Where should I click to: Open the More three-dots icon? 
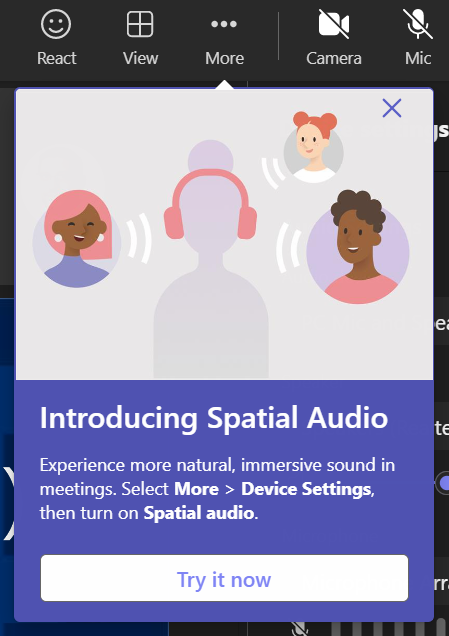(224, 24)
